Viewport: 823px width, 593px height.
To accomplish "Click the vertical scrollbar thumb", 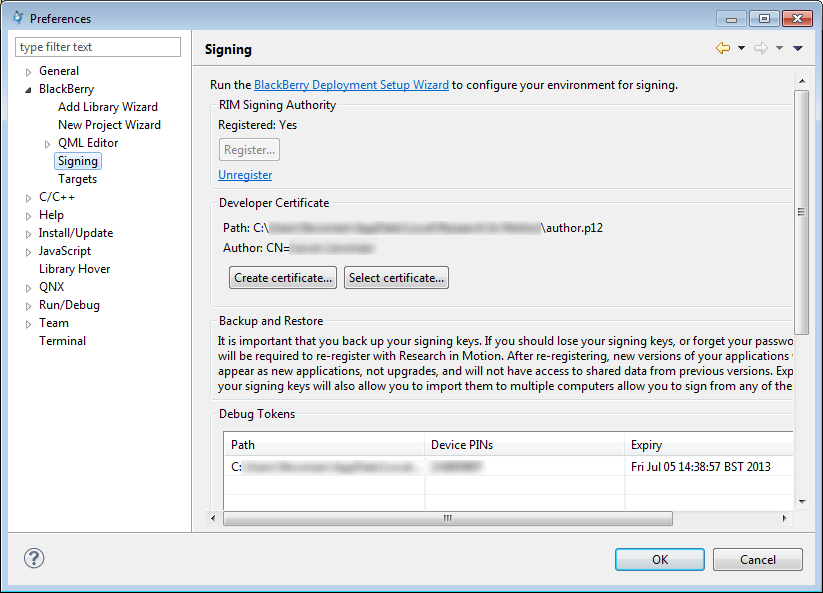I will click(801, 212).
